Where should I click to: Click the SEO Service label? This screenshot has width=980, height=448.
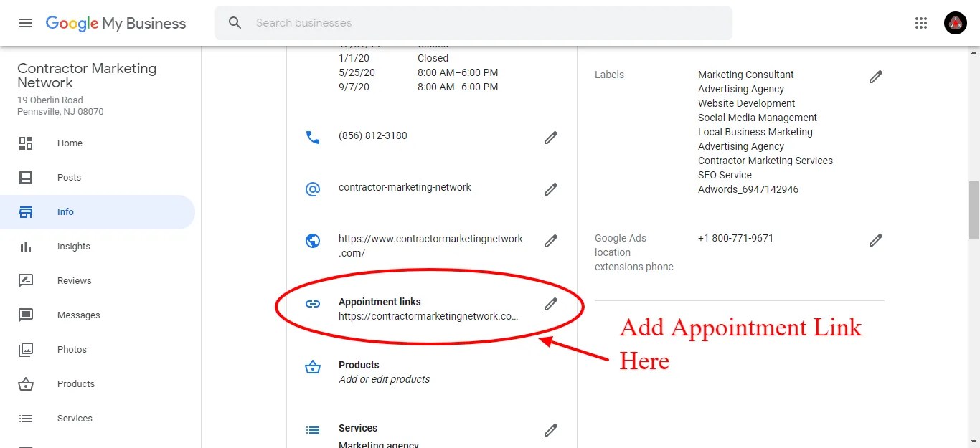[x=725, y=175]
